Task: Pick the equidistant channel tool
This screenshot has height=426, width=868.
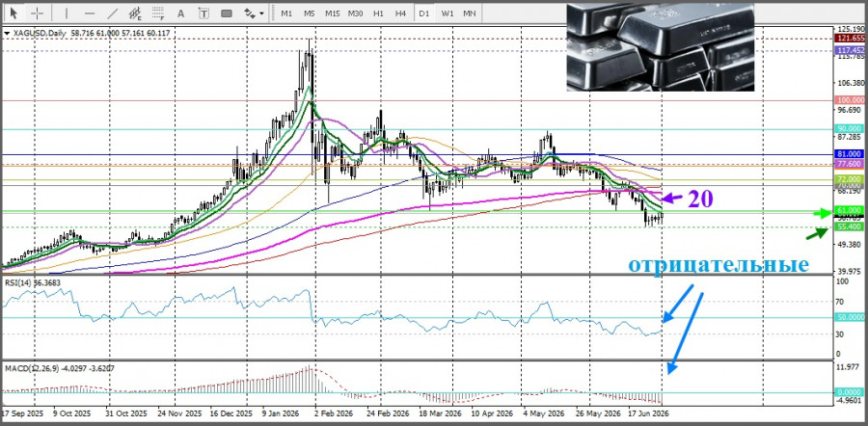Action: click(x=135, y=13)
